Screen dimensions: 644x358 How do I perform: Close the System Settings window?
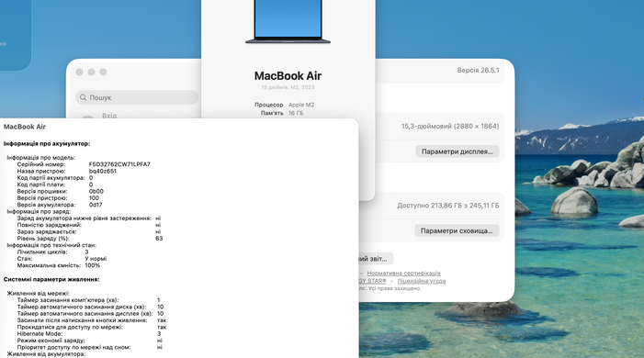(x=79, y=72)
